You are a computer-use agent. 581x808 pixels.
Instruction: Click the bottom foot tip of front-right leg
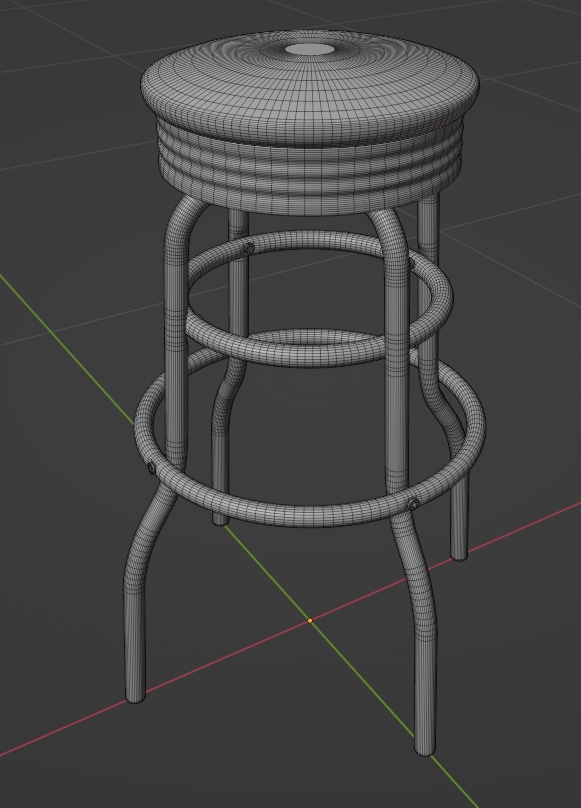pos(425,751)
